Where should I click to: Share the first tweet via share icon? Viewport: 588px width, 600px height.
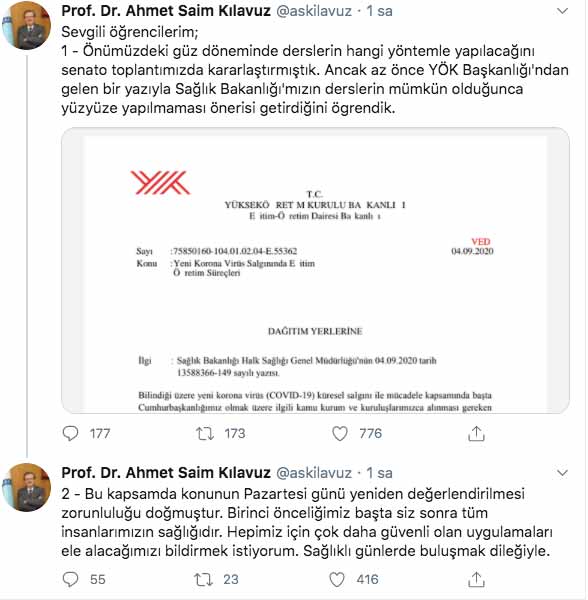pos(476,434)
